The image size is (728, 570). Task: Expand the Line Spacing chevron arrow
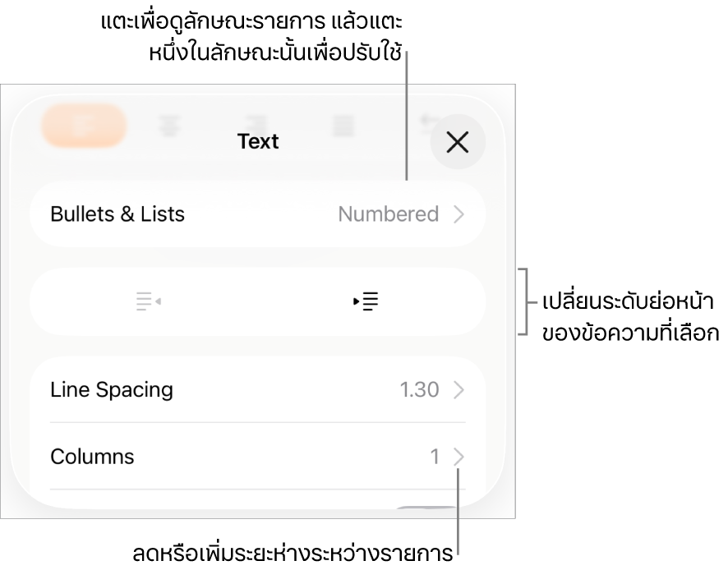[x=459, y=389]
